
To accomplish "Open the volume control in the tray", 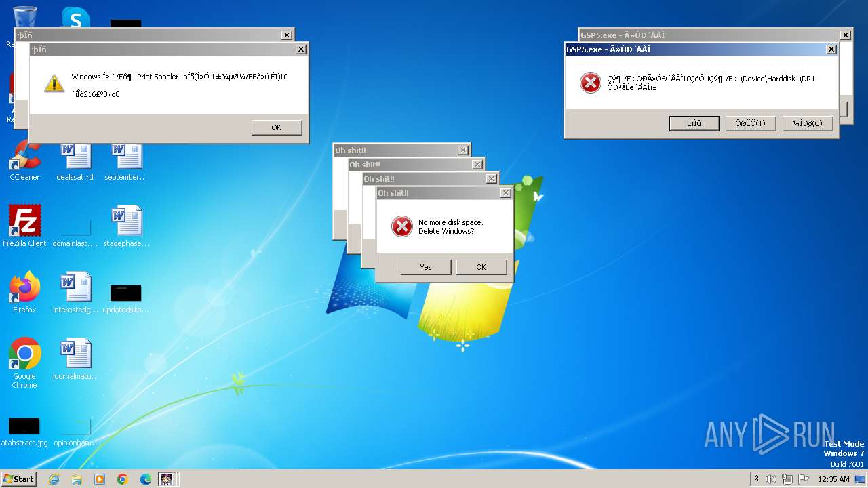I will (771, 479).
